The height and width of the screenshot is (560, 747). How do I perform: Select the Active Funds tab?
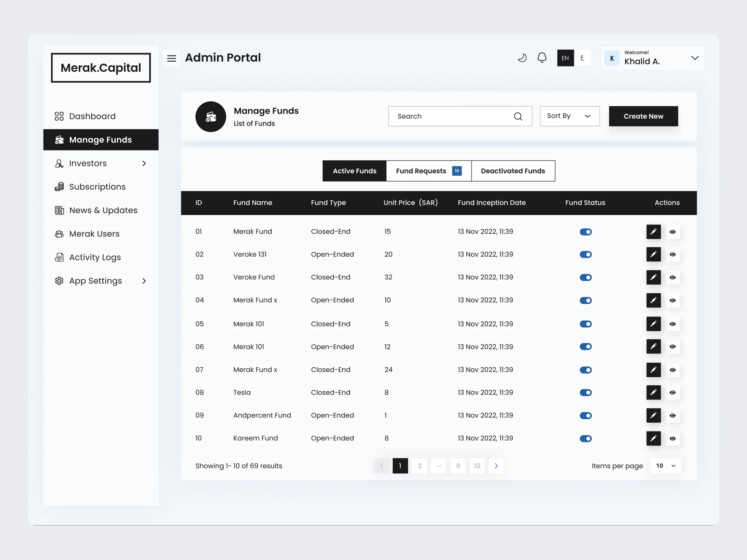tap(354, 171)
